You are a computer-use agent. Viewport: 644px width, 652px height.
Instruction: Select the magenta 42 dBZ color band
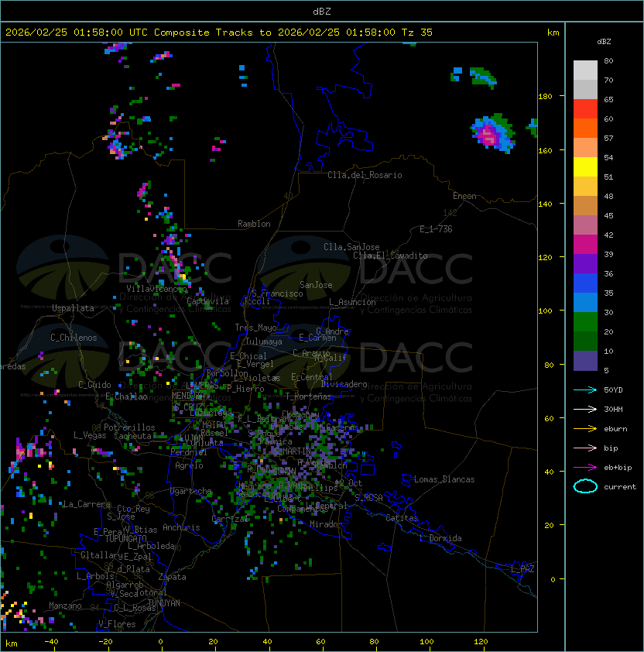tap(585, 245)
